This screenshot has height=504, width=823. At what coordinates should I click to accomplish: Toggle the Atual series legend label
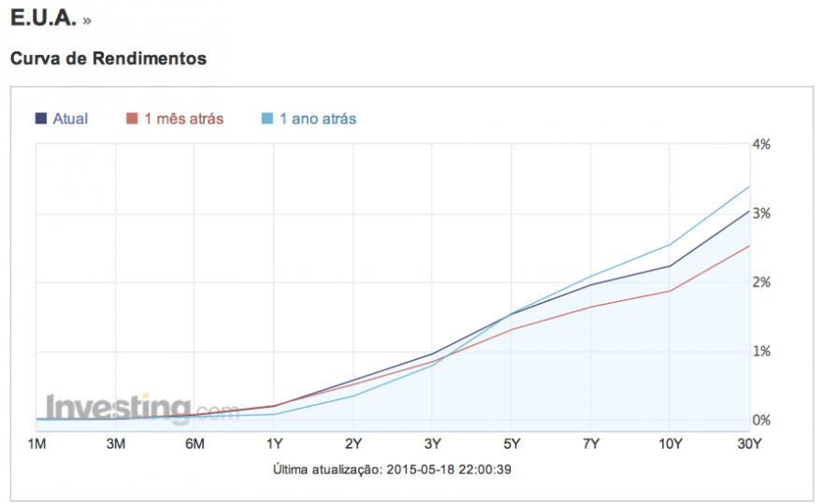coord(70,119)
